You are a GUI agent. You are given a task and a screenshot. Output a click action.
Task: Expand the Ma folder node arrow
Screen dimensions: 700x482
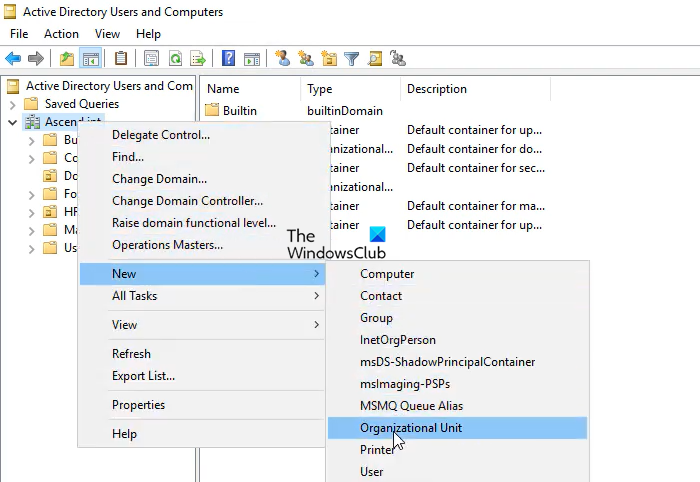31,231
